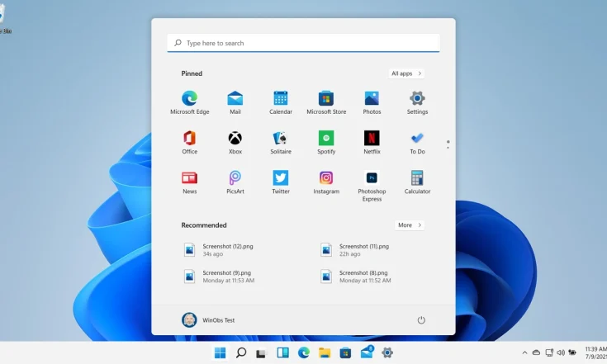Open the WinObs Test user account menu
Screen dimensions: 607x364
tap(208, 320)
